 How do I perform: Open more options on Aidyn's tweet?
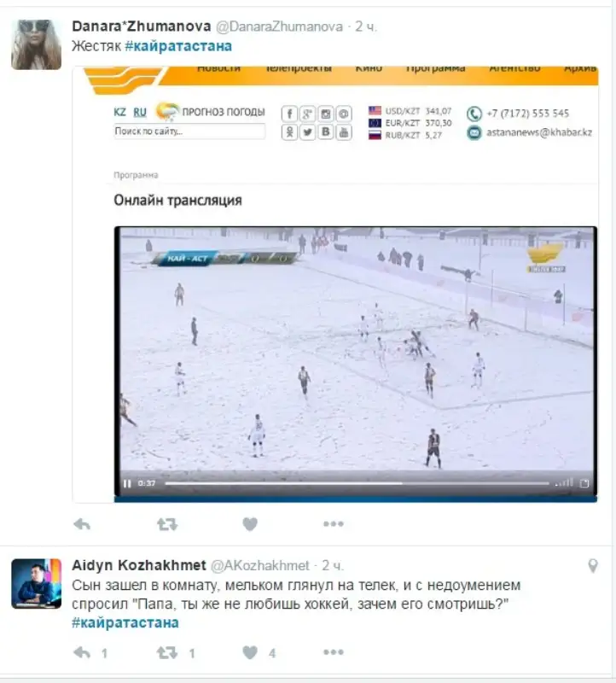(x=334, y=652)
